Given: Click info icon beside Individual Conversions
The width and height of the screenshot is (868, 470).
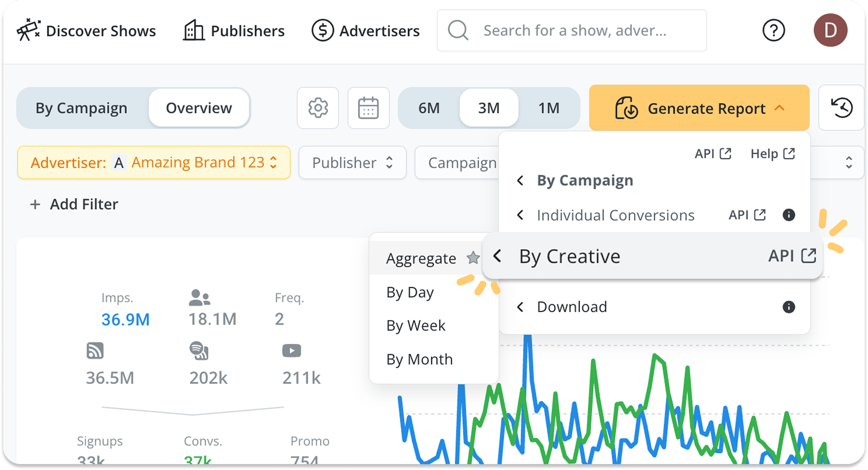Looking at the screenshot, I should coord(788,215).
